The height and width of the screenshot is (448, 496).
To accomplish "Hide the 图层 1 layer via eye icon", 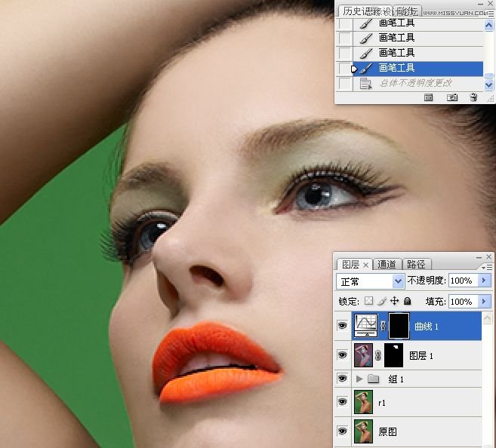I will [x=342, y=354].
